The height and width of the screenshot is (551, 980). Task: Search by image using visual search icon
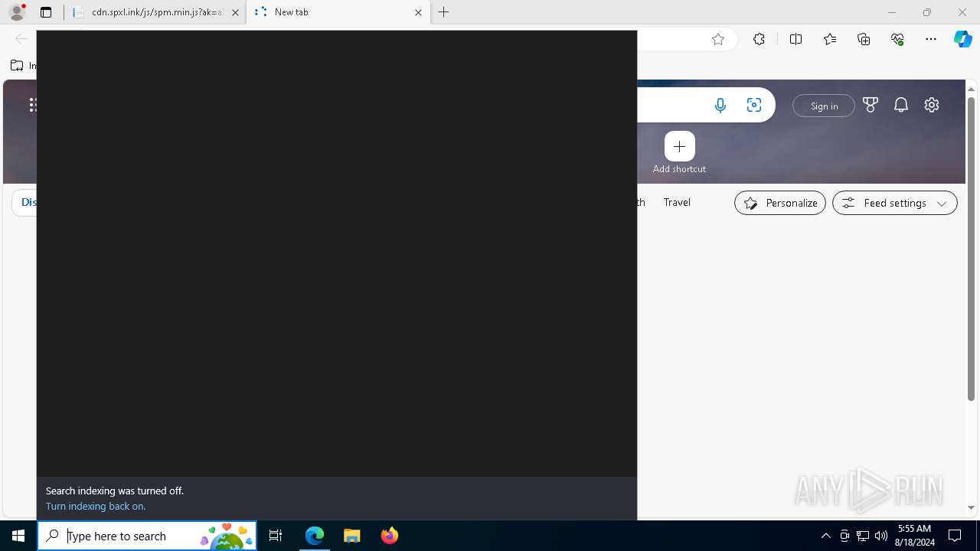(x=754, y=106)
